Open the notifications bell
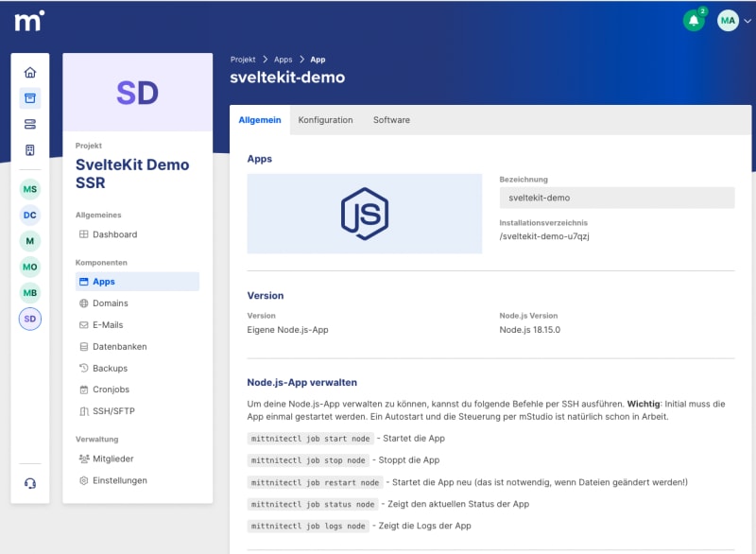The height and width of the screenshot is (554, 756). [694, 21]
